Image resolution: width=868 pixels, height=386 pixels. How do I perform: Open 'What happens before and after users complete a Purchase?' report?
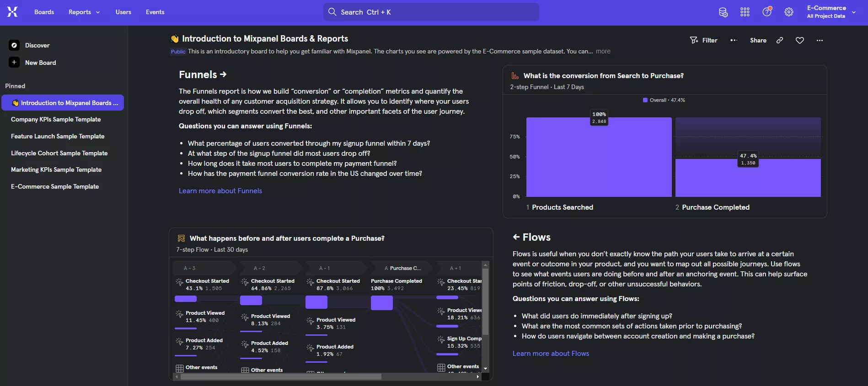[287, 238]
